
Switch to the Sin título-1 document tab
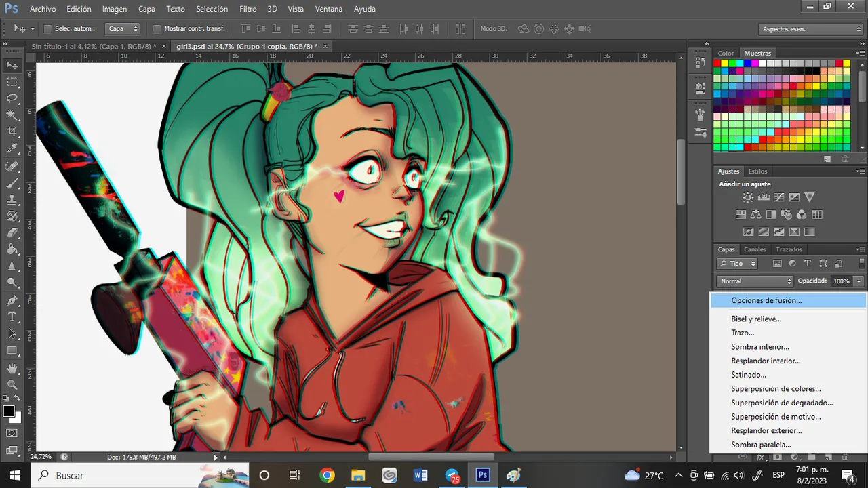pos(94,46)
